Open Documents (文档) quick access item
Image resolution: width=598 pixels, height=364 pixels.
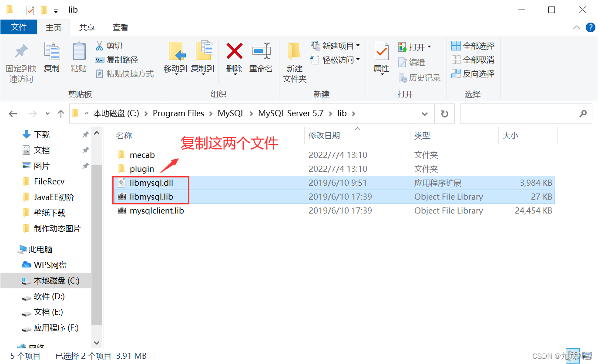tap(42, 150)
